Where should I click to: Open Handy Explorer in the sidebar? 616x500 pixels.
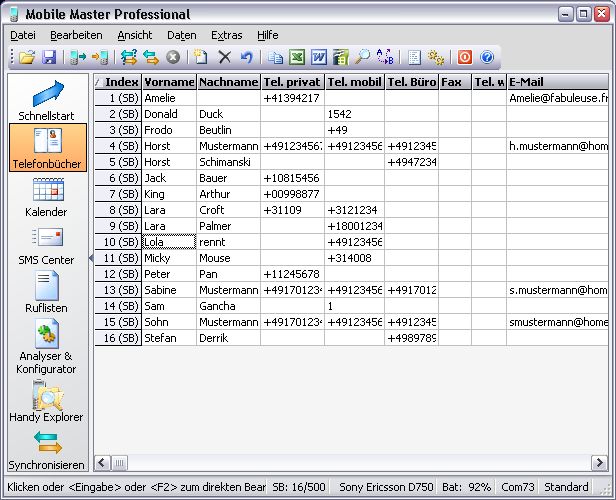(47, 401)
